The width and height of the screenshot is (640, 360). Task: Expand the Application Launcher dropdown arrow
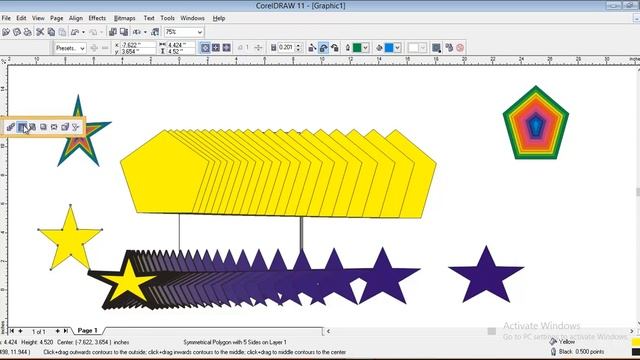pyautogui.click(x=145, y=32)
